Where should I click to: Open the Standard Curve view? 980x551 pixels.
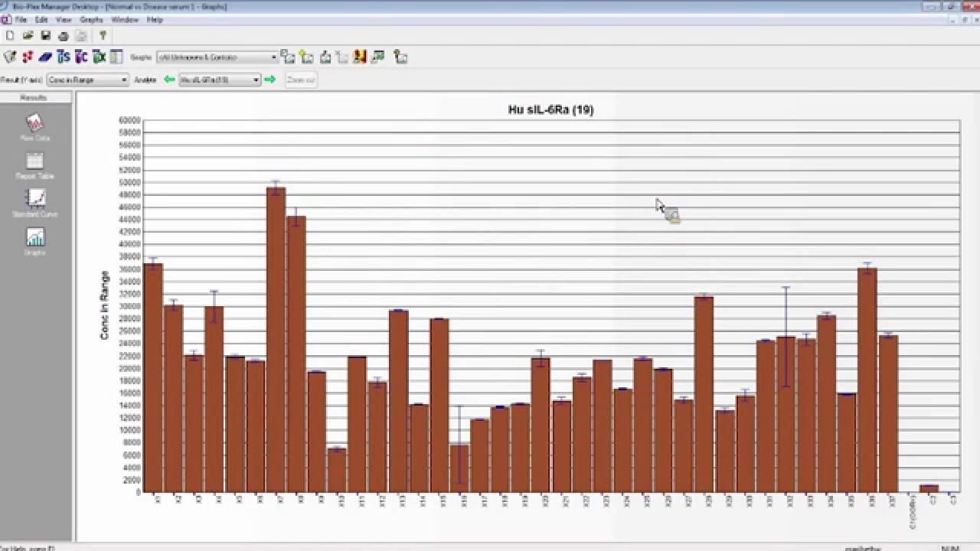pos(35,204)
